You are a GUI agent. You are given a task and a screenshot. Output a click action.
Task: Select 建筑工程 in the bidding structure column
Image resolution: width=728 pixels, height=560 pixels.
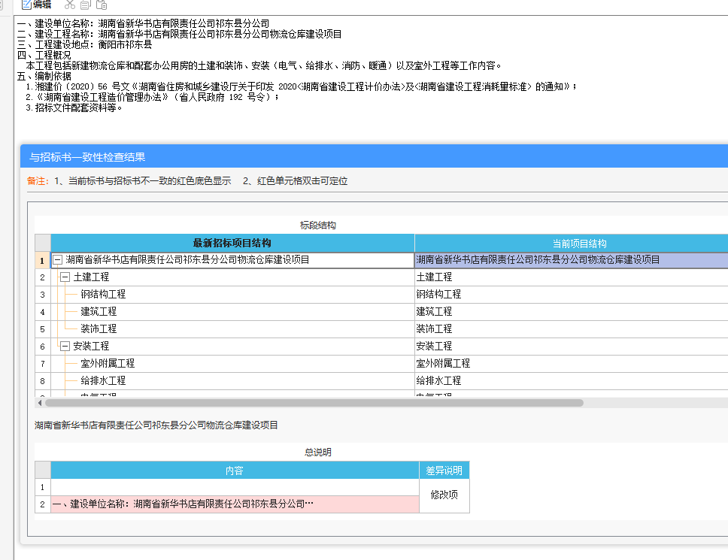coord(99,311)
